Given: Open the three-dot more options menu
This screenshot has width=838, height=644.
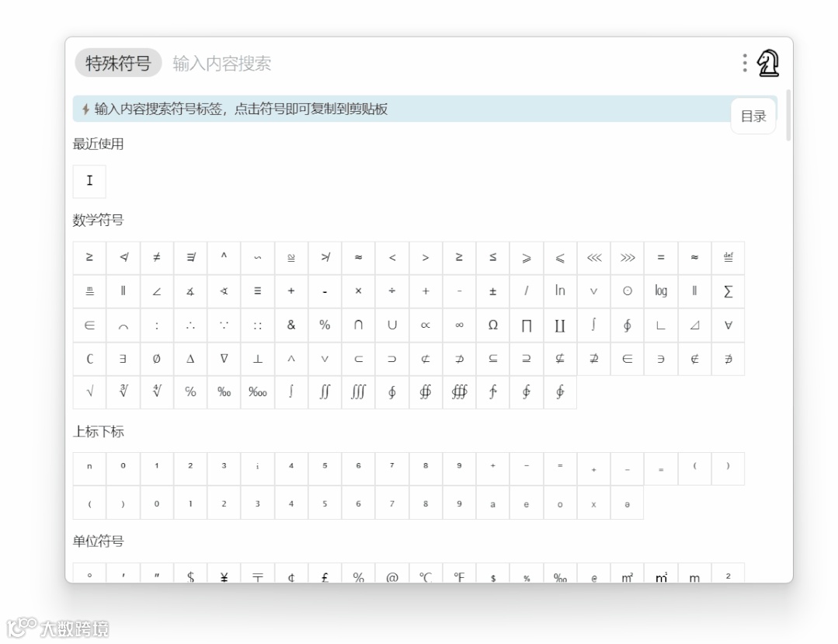Looking at the screenshot, I should [745, 63].
